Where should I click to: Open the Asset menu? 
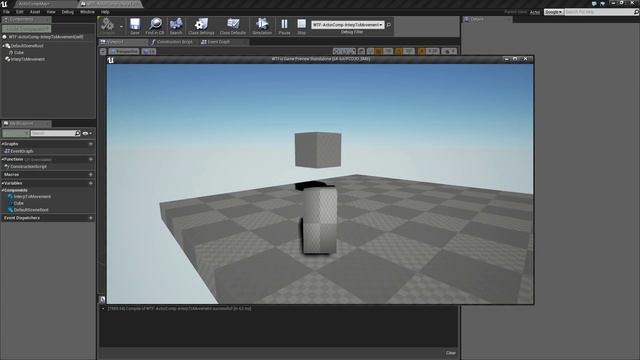35,12
